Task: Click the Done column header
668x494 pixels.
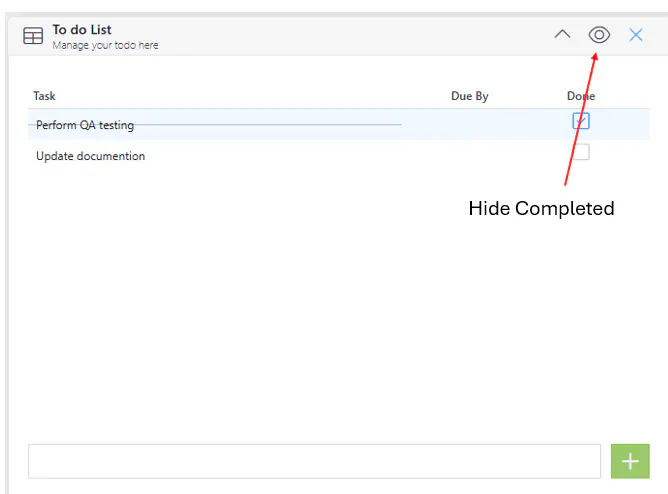Action: click(581, 96)
